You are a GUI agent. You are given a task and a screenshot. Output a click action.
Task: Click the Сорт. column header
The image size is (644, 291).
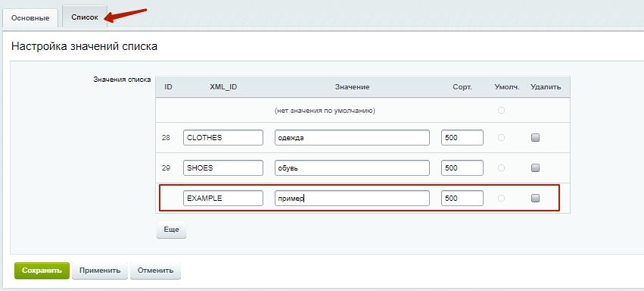point(462,87)
